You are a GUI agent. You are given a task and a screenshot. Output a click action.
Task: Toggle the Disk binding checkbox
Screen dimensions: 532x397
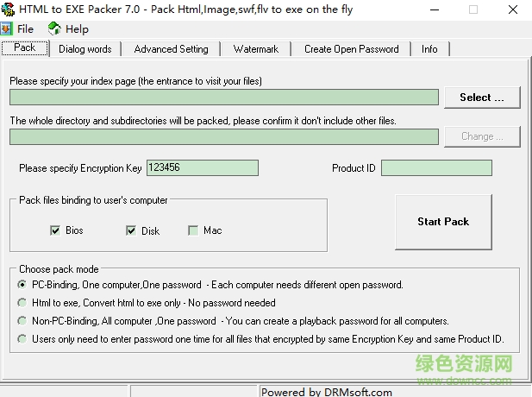(x=131, y=230)
